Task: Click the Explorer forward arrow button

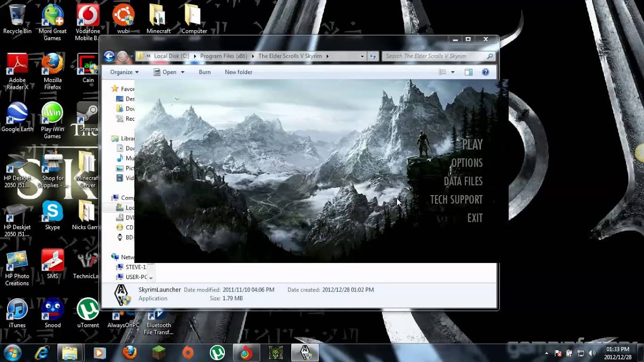Action: [122, 56]
